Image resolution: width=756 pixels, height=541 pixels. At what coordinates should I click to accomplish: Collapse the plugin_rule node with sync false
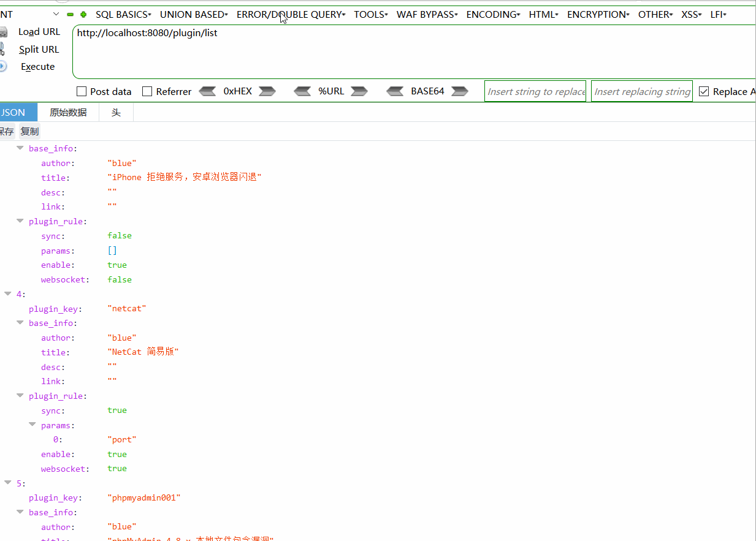coord(21,221)
